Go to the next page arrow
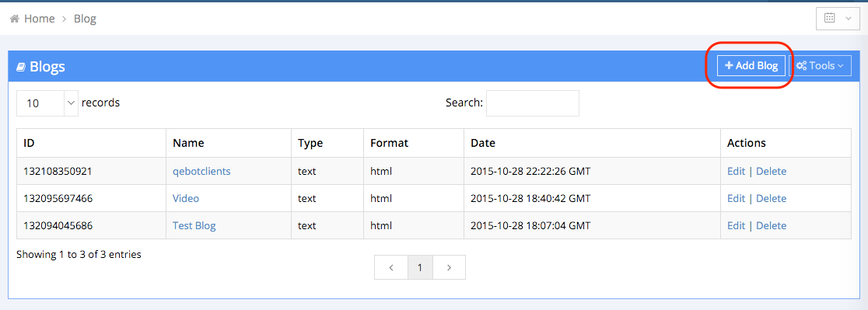The image size is (868, 310). 449,267
